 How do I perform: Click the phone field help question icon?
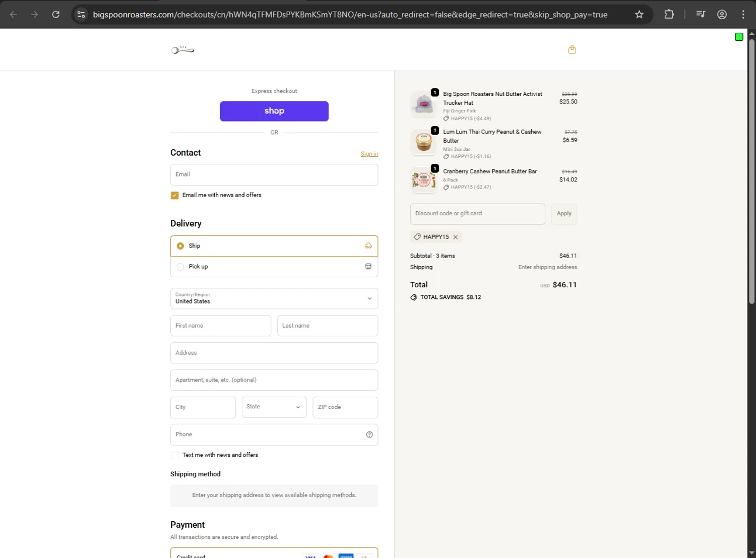[369, 435]
